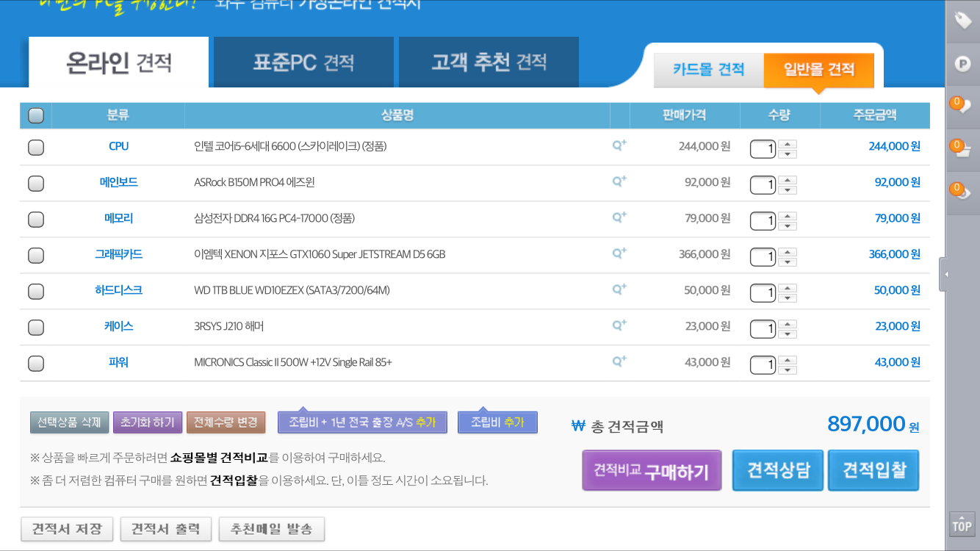Decrease 케이스 quantity with the down arrow
The image size is (980, 551).
tap(788, 334)
